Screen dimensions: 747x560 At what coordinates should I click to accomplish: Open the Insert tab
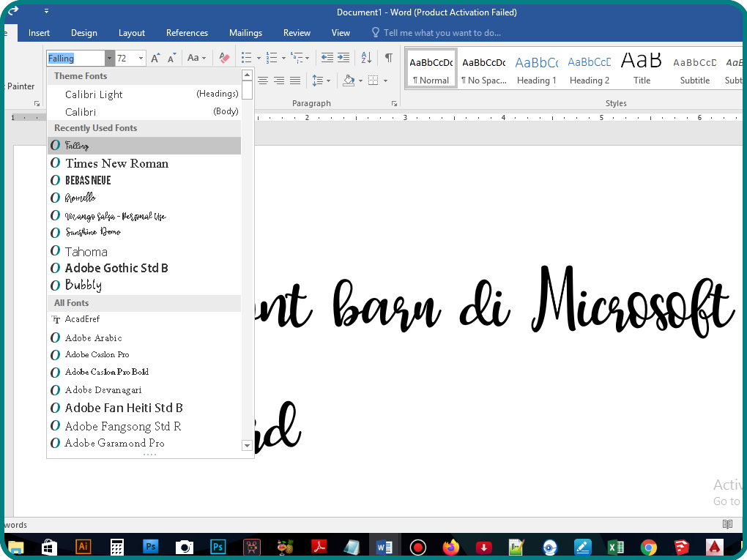tap(39, 33)
